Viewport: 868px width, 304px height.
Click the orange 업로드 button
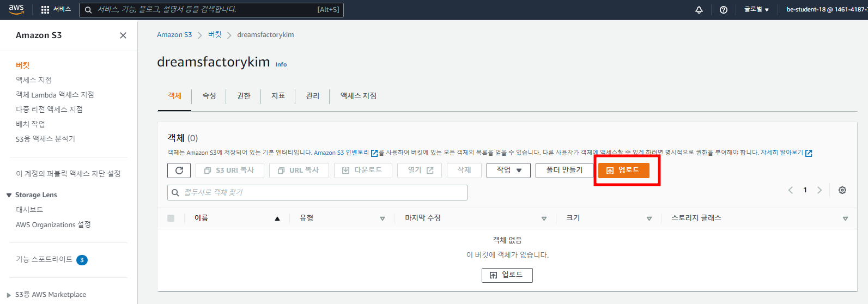(623, 171)
